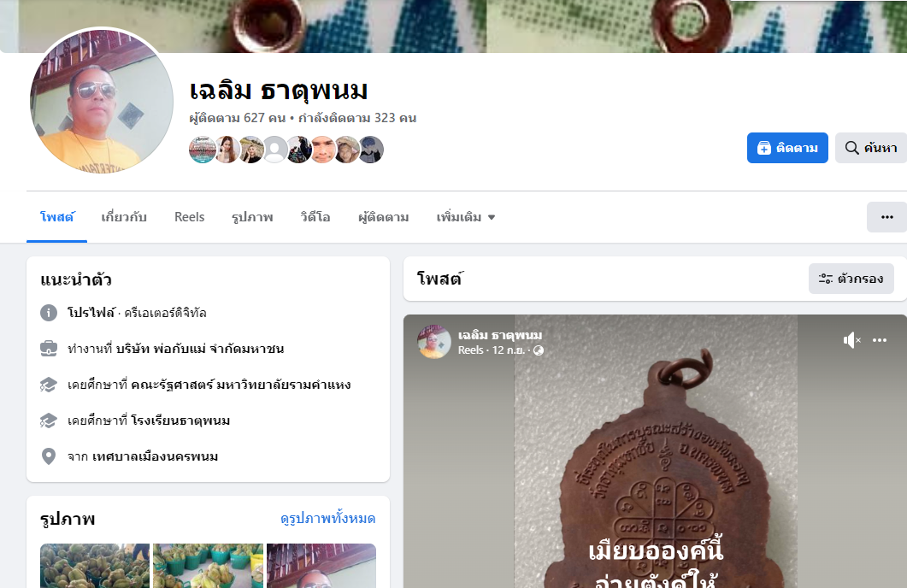Open the profile three-dots options menu
Image resolution: width=907 pixels, height=588 pixels.
[886, 217]
